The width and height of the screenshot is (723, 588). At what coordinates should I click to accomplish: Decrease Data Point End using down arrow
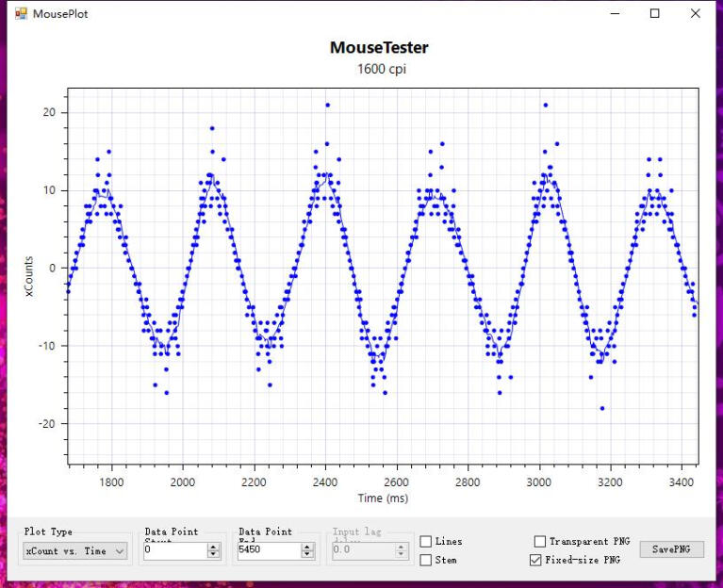point(307,555)
